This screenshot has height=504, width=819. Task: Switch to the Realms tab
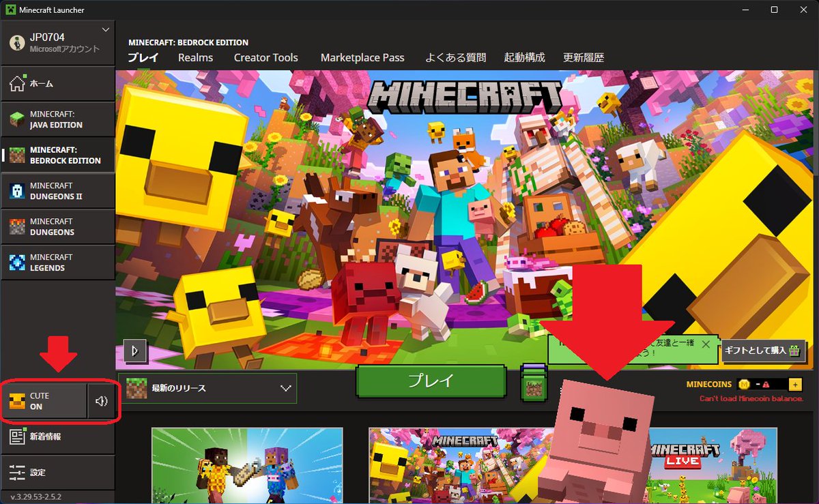point(196,58)
